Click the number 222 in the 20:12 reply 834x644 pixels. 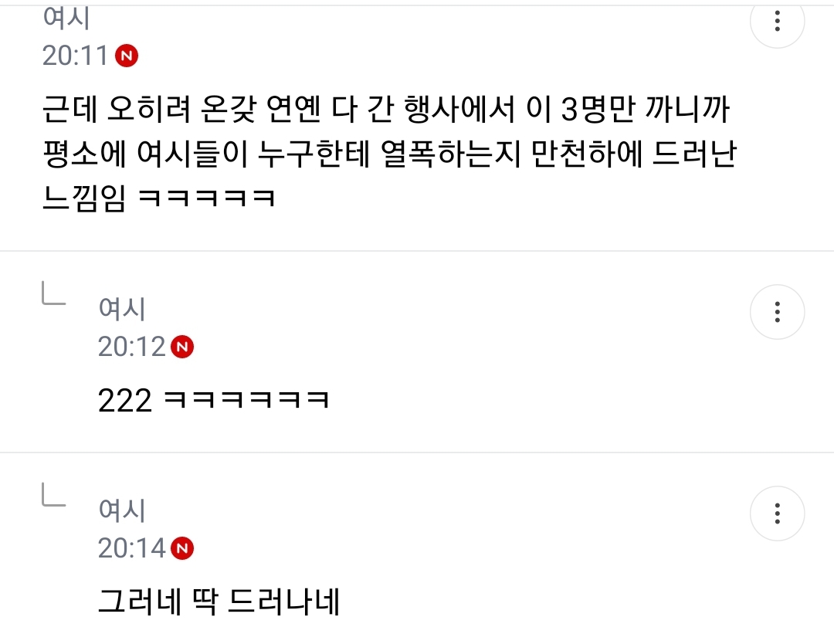click(x=125, y=401)
